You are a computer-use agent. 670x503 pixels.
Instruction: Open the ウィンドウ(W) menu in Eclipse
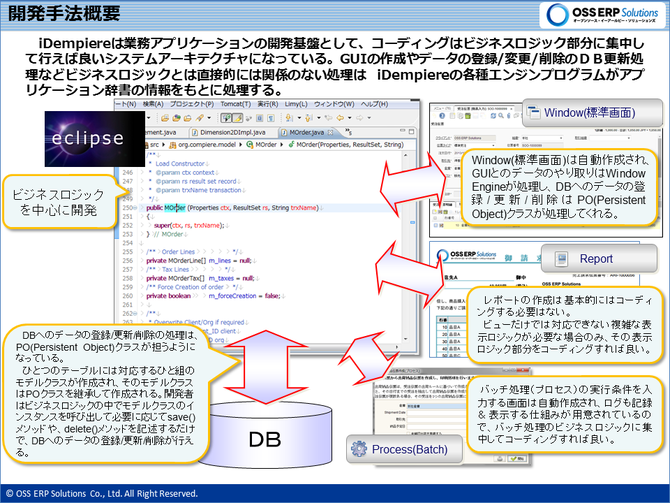(334, 104)
